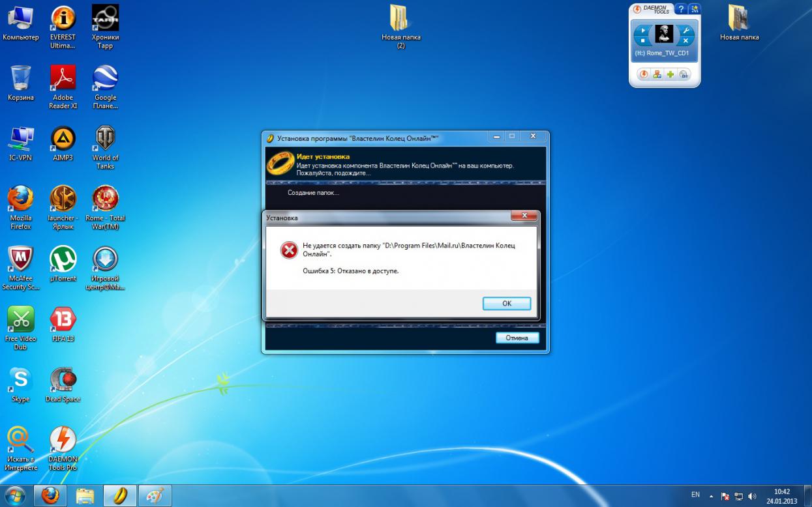
Task: Click the EN language indicator
Action: tap(695, 495)
